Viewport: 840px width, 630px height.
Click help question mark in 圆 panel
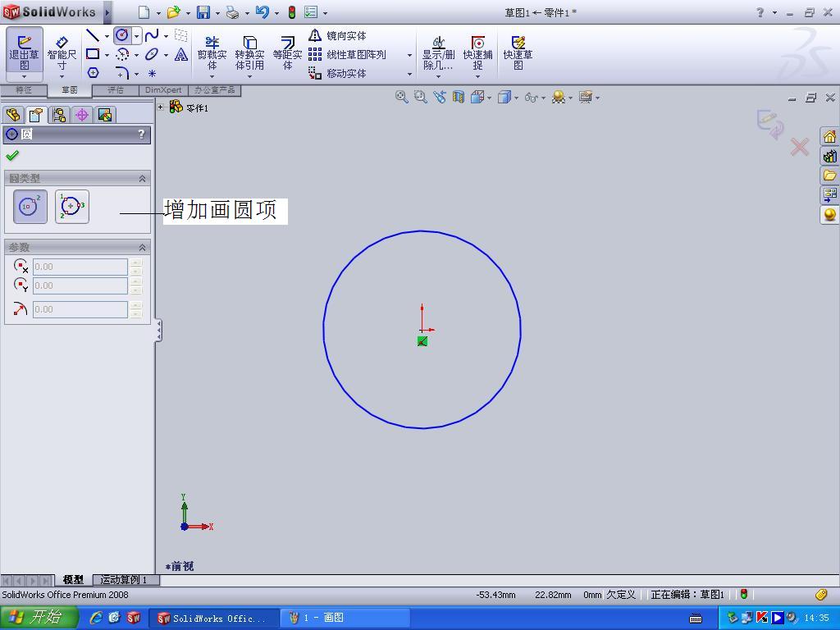tap(141, 135)
